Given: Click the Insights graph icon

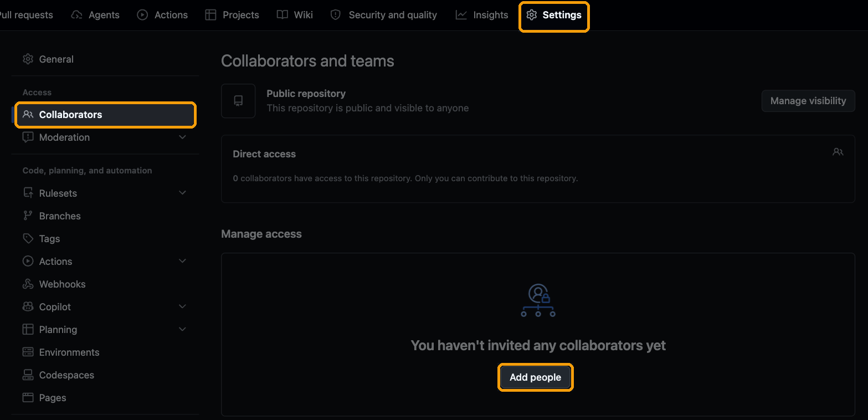Looking at the screenshot, I should [461, 15].
